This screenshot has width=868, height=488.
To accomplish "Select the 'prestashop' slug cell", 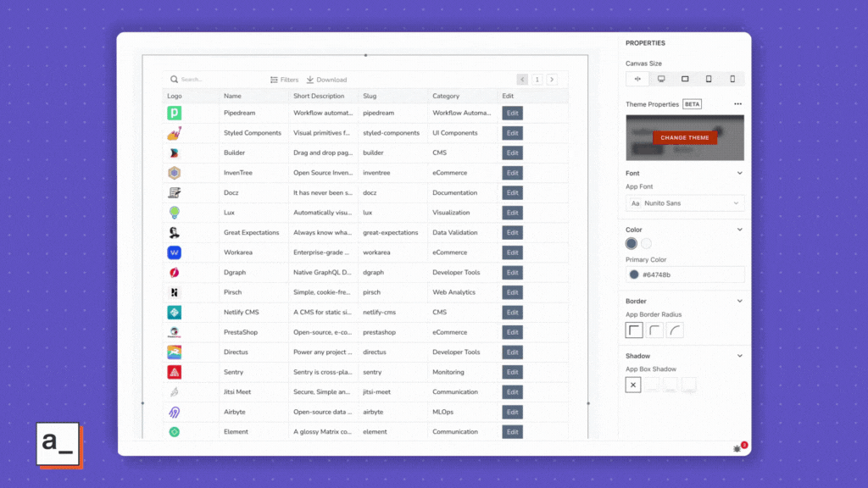I will coord(392,332).
